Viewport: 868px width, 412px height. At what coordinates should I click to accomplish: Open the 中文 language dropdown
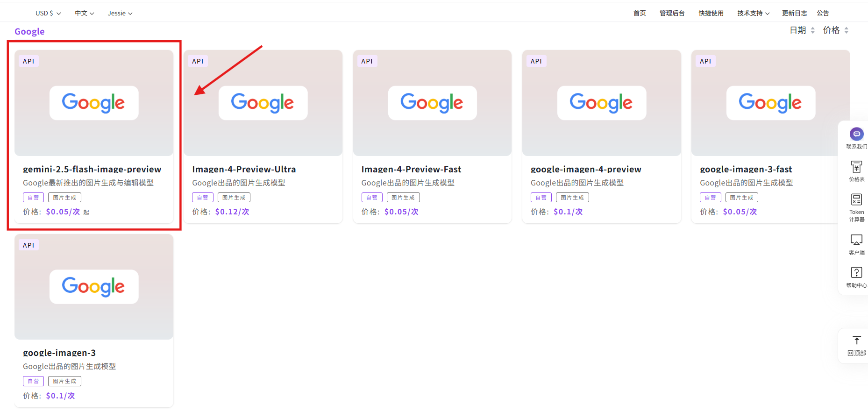(x=85, y=13)
